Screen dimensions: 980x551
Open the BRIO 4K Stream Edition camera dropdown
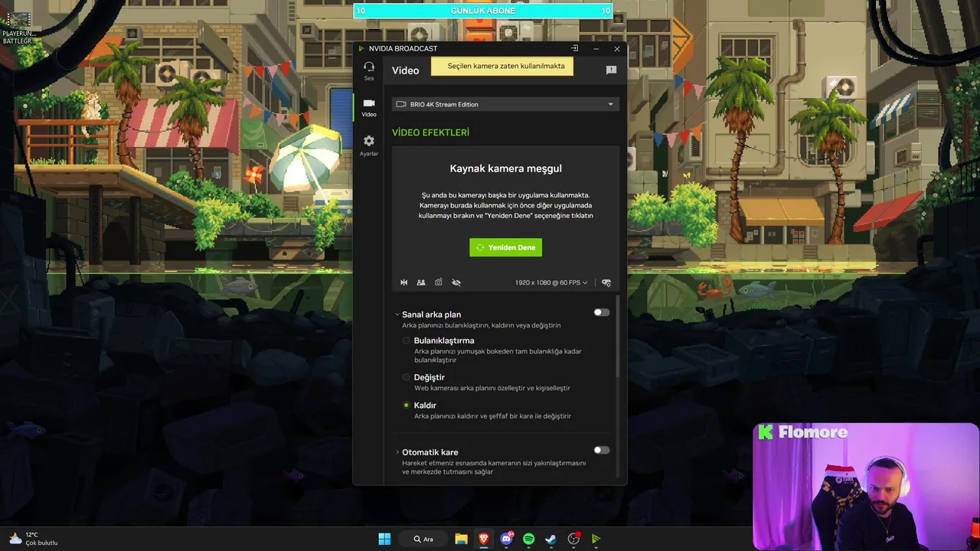505,104
